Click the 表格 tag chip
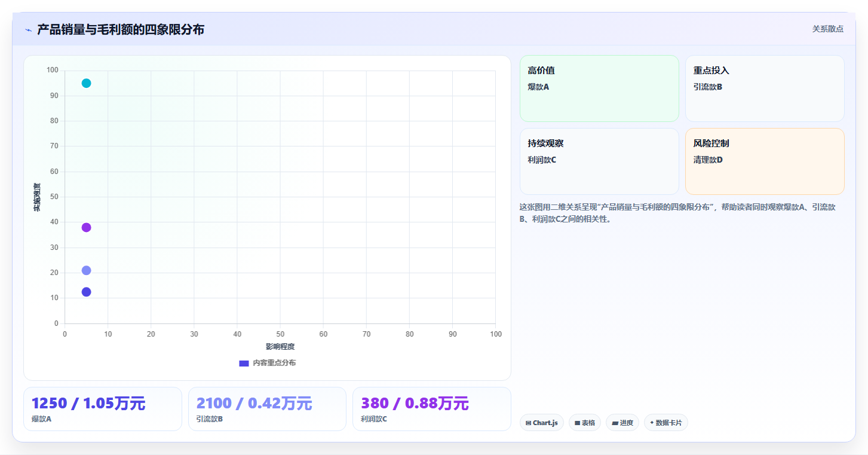 coord(585,423)
